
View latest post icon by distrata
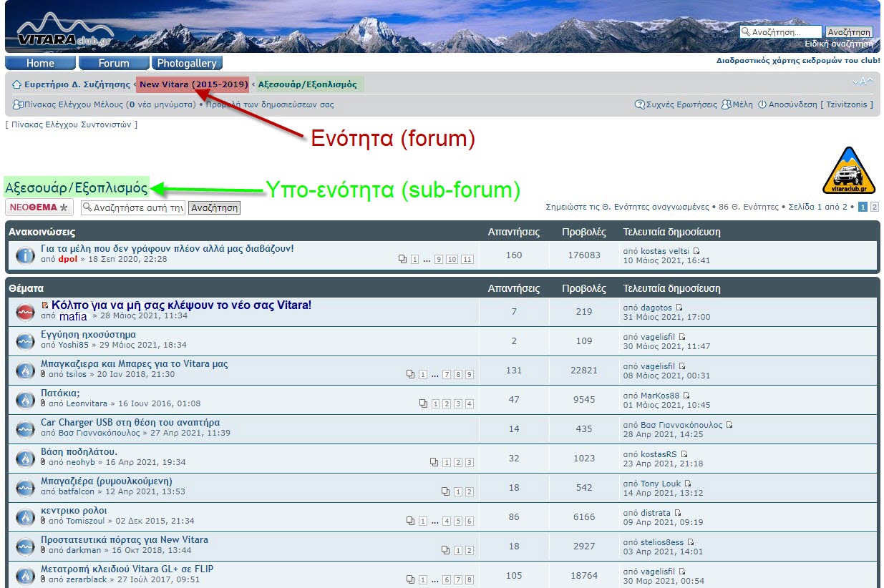678,513
